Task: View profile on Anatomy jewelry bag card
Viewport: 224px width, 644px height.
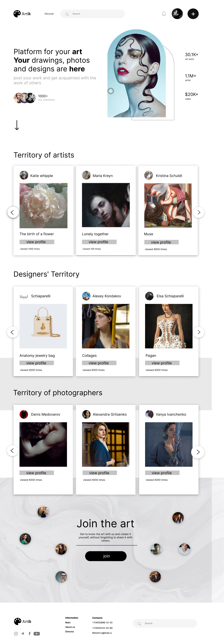Action: tap(37, 363)
